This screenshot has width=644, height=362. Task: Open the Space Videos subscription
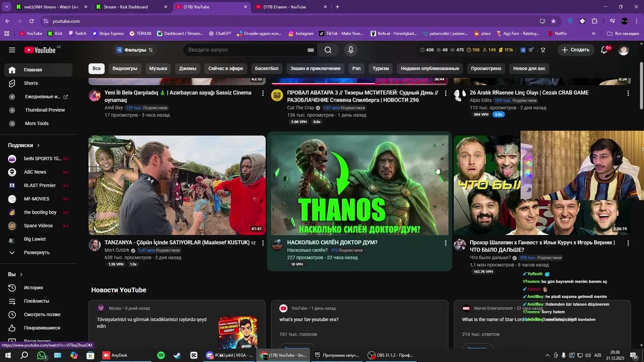(38, 226)
